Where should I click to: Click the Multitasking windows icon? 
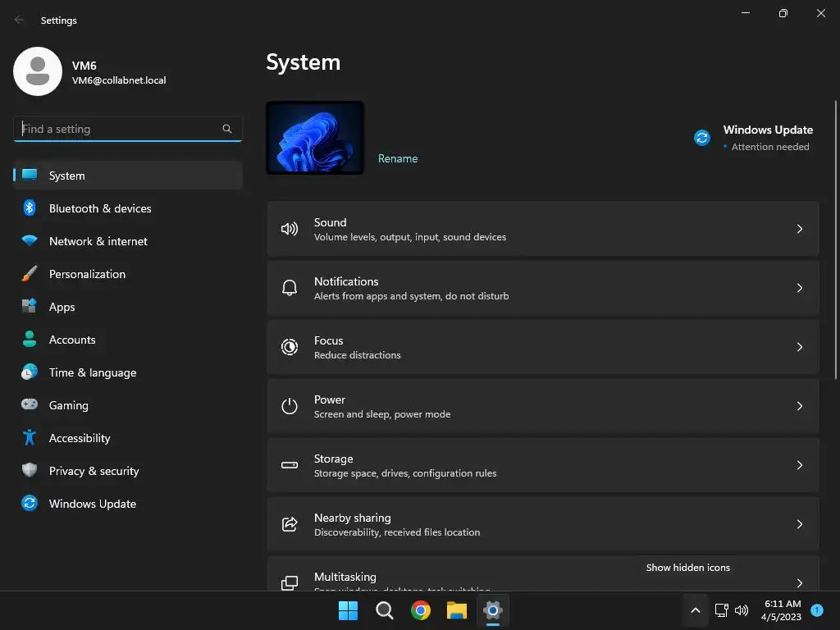click(290, 583)
